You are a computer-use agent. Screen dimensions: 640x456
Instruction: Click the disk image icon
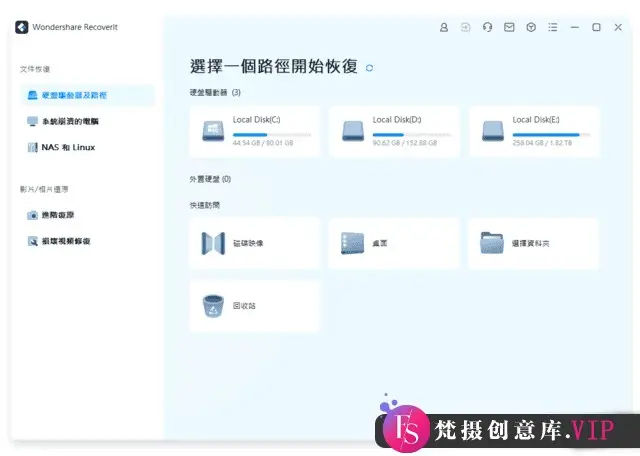(x=213, y=243)
